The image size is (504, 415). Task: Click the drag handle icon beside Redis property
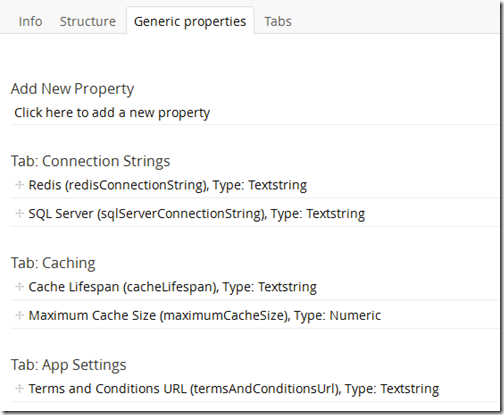click(x=19, y=185)
